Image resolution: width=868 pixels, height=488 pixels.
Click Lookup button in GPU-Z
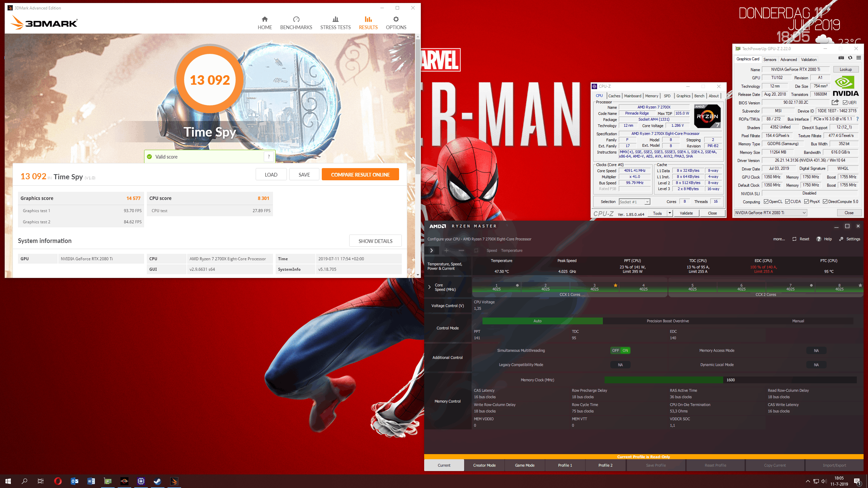click(x=846, y=69)
